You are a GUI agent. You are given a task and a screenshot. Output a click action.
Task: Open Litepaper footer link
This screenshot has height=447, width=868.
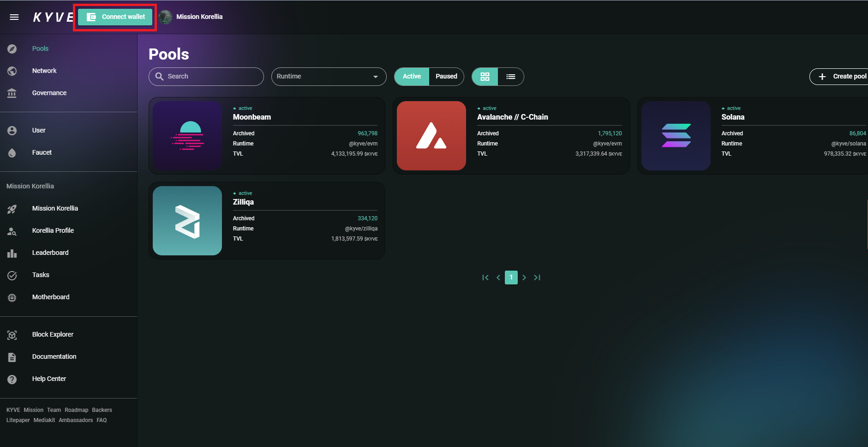[18, 420]
